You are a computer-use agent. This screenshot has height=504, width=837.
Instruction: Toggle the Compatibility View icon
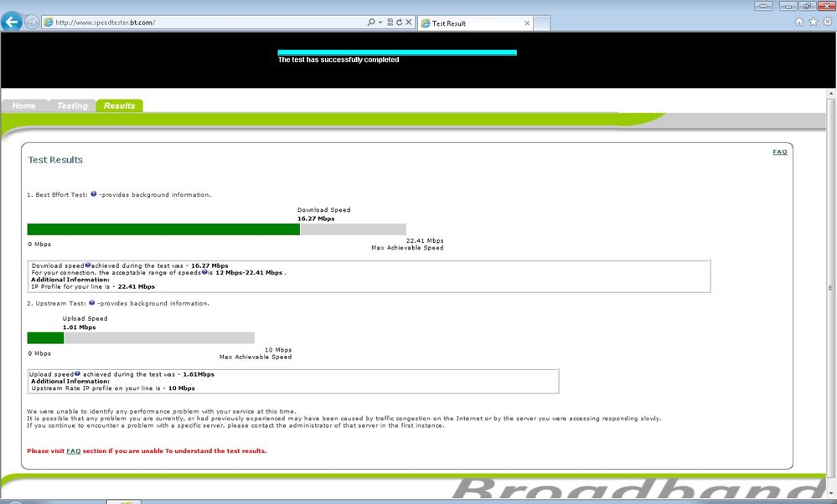390,23
